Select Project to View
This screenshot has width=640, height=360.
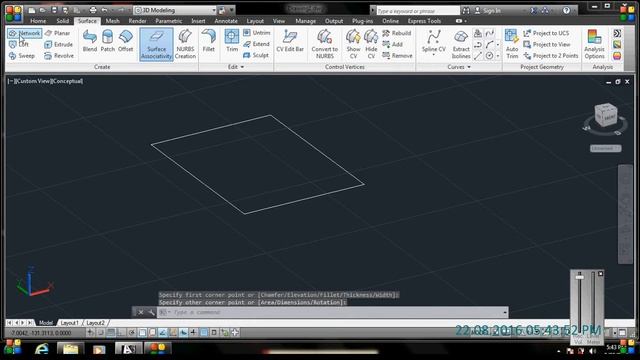click(547, 44)
